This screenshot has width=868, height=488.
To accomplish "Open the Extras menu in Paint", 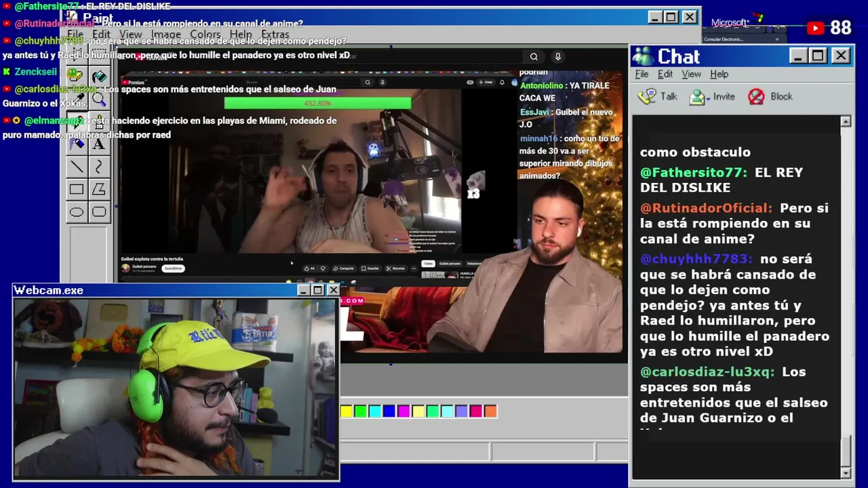I will point(275,34).
